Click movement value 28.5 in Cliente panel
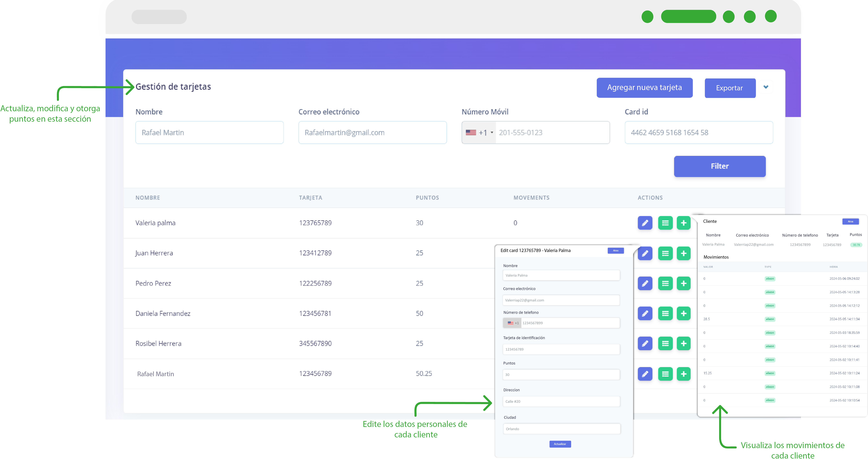The image size is (868, 460). coord(706,319)
